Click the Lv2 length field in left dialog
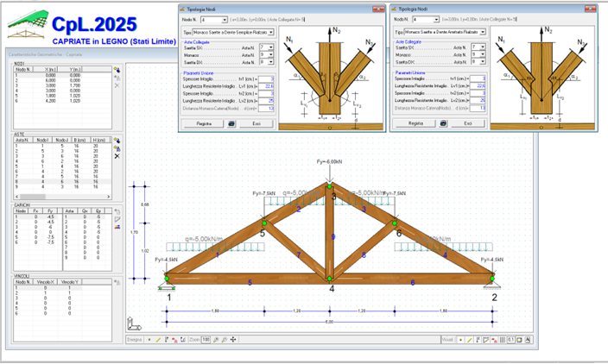The width and height of the screenshot is (608, 364). tap(266, 101)
